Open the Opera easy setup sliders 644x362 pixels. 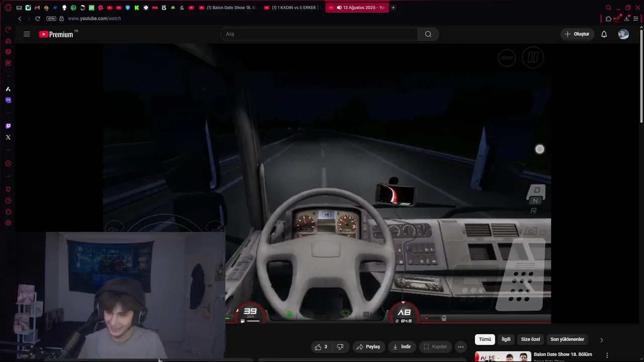point(636,19)
